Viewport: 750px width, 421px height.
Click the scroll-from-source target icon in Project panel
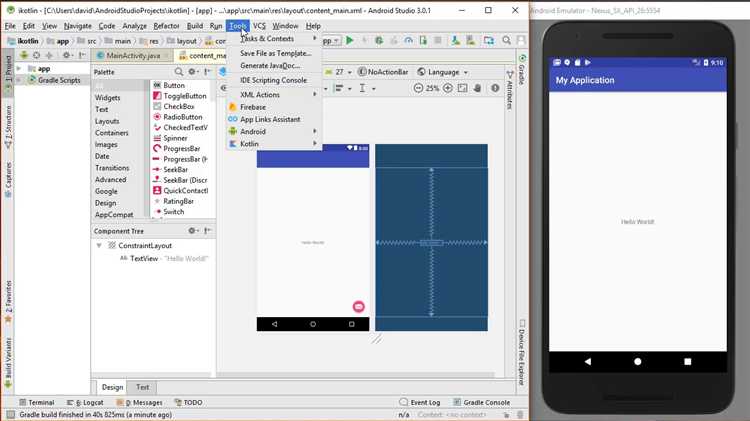pos(36,55)
